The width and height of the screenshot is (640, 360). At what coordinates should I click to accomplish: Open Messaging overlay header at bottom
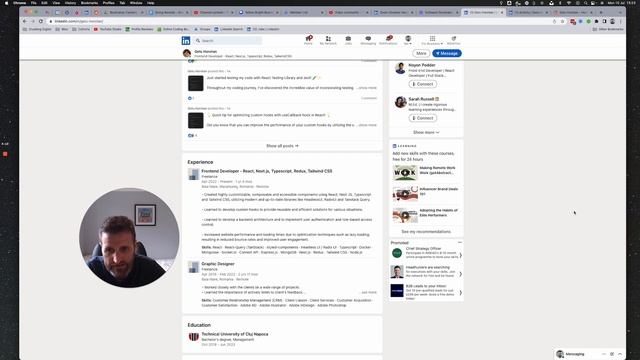tap(589, 354)
